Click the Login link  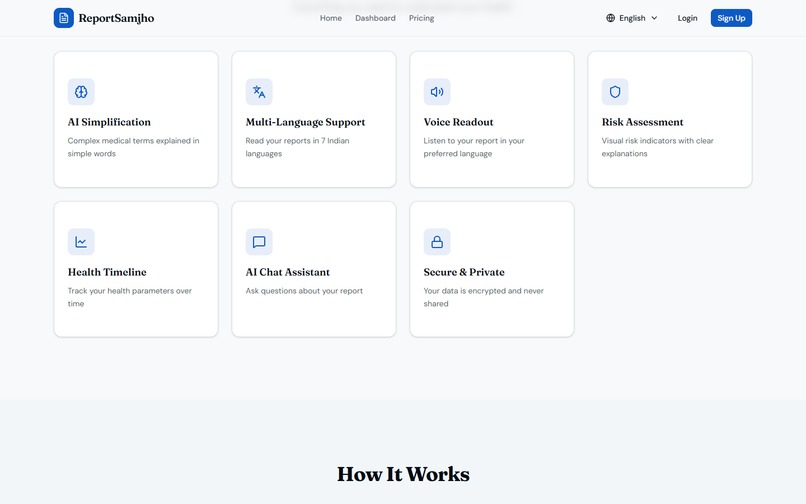(687, 18)
